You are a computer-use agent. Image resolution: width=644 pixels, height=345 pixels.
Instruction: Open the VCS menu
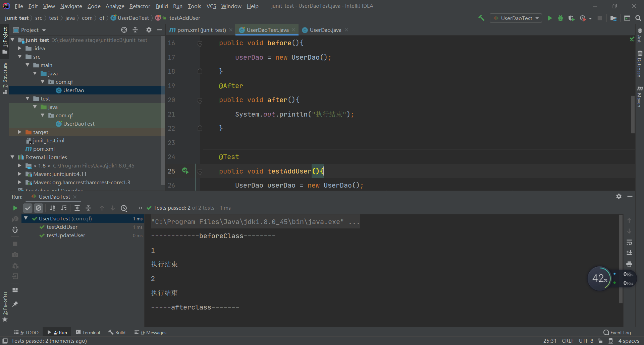[x=211, y=6]
